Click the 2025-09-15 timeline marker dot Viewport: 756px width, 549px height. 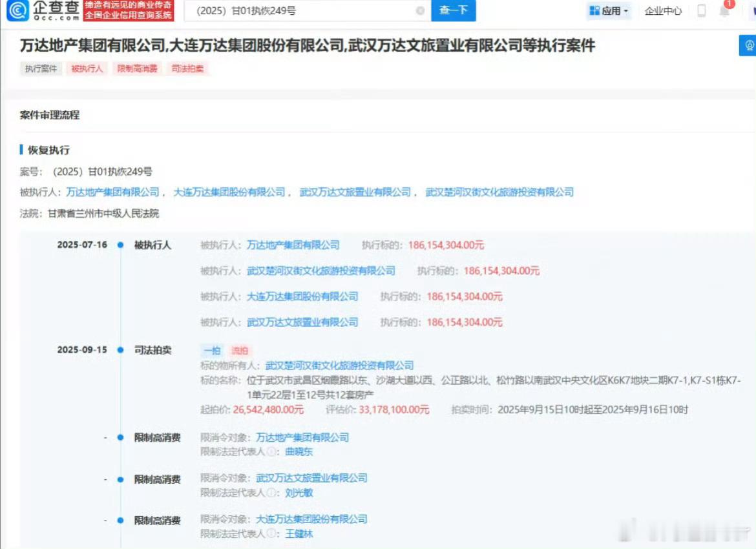click(121, 350)
